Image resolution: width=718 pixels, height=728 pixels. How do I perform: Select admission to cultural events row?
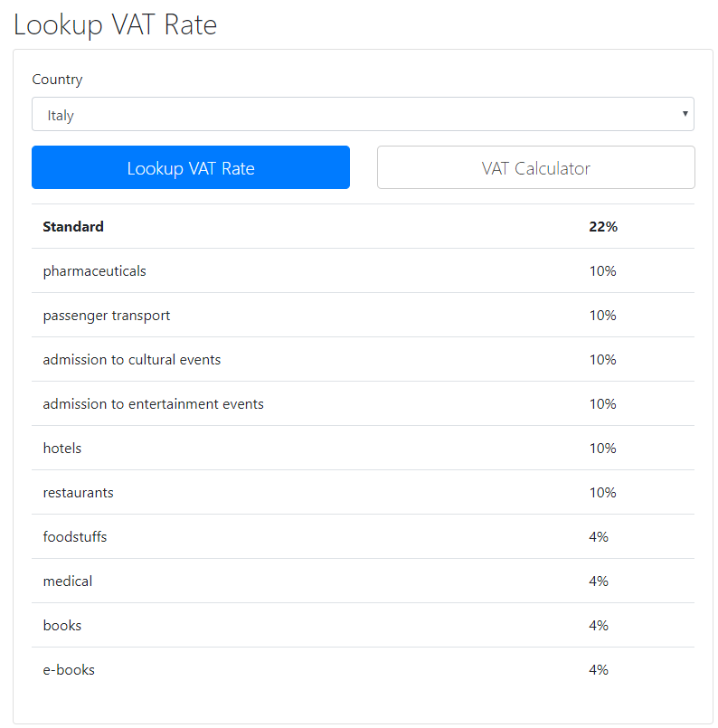click(132, 360)
